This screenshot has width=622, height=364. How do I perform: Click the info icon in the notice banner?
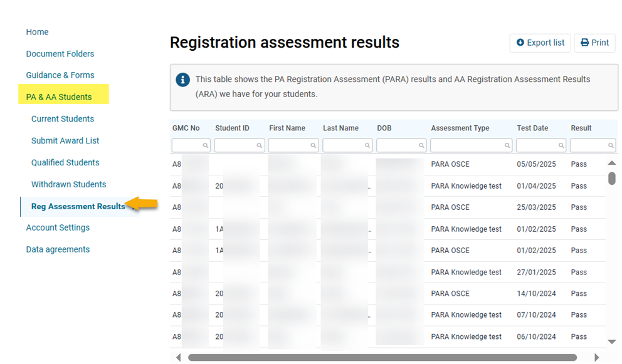pyautogui.click(x=182, y=80)
